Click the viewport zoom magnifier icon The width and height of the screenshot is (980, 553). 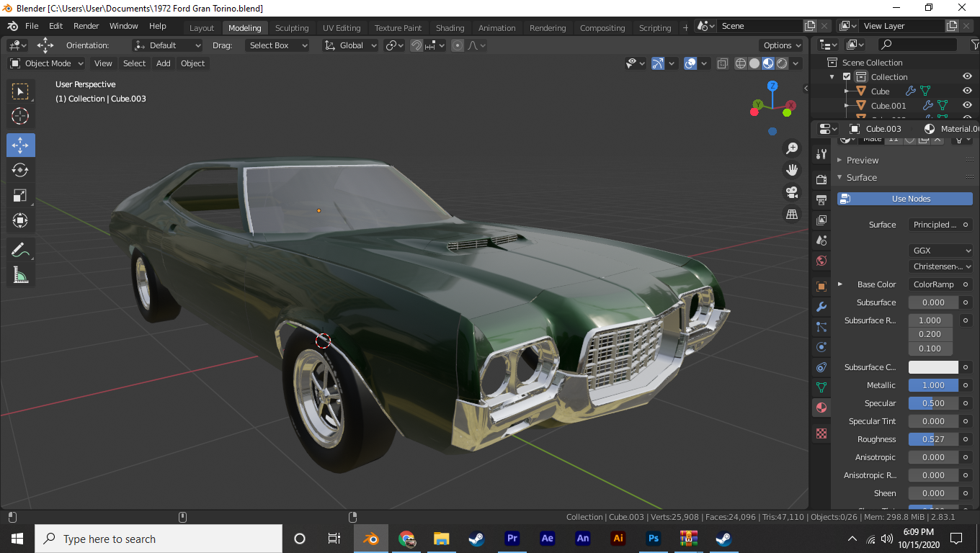[792, 148]
